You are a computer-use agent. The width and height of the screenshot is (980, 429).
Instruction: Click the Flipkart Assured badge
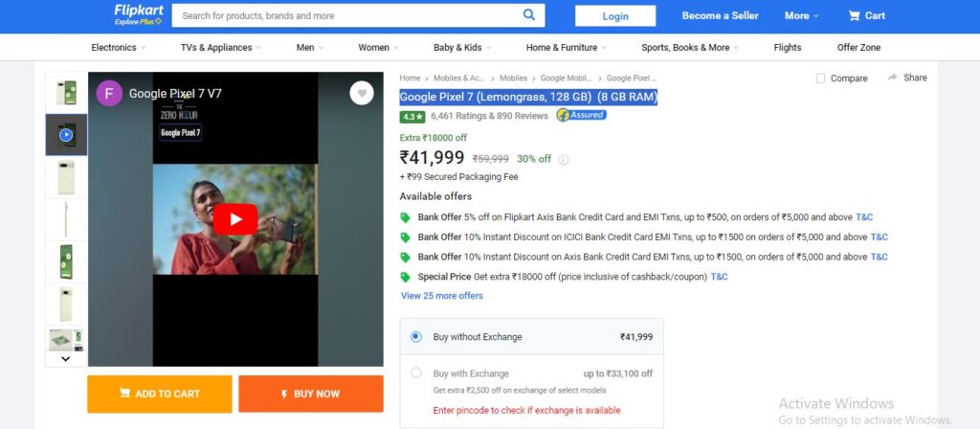[581, 115]
